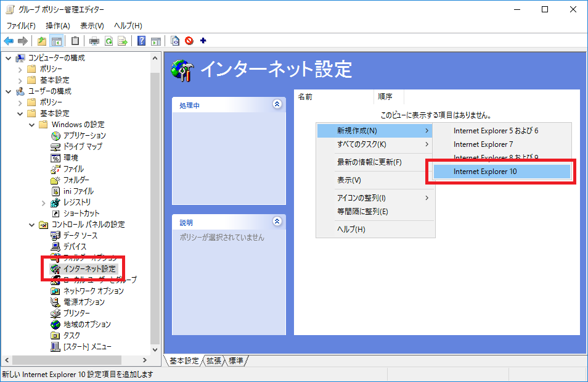The width and height of the screenshot is (588, 382).
Task: Click the red Disable item icon
Action: 189,41
